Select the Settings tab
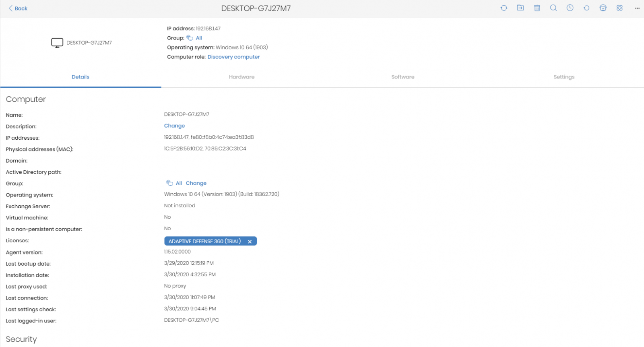The height and width of the screenshot is (347, 644). (564, 77)
